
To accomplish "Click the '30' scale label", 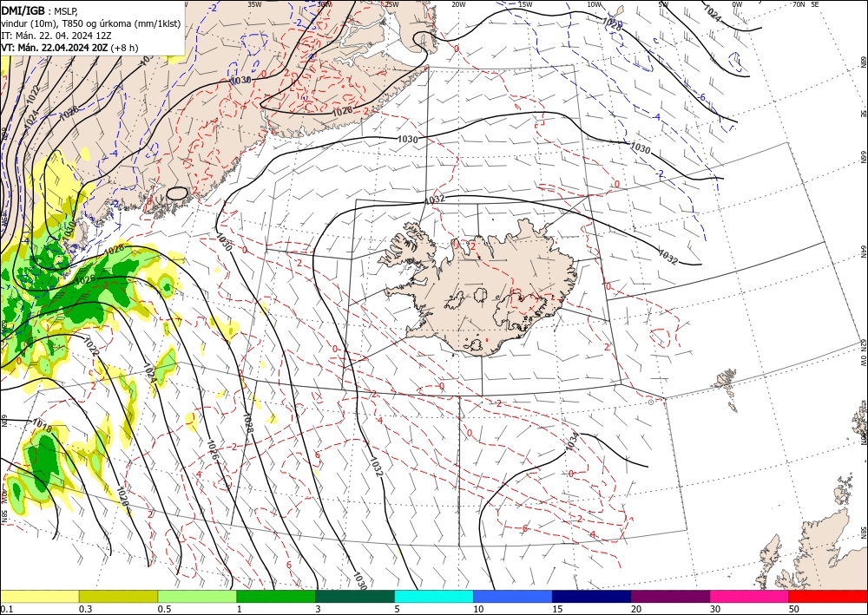I will click(x=715, y=609).
